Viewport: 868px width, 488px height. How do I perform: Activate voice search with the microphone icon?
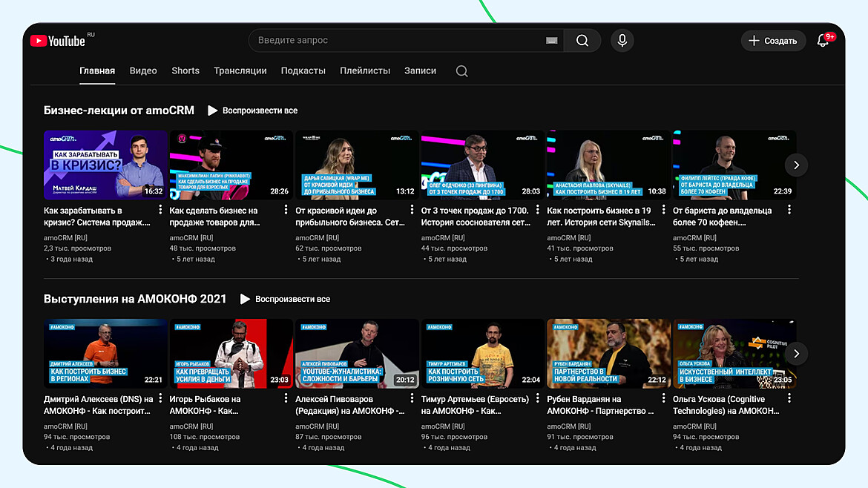pyautogui.click(x=622, y=40)
